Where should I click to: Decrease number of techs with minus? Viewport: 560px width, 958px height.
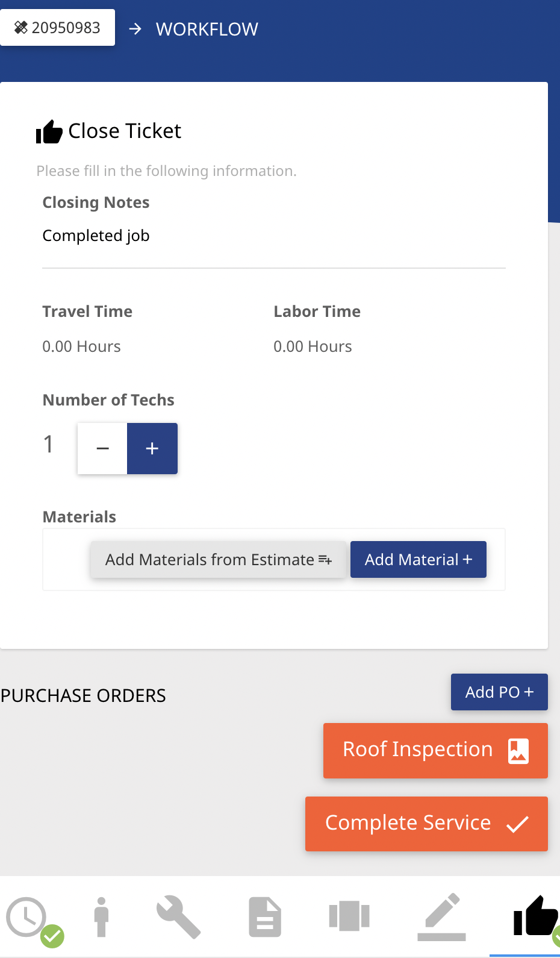(x=102, y=448)
